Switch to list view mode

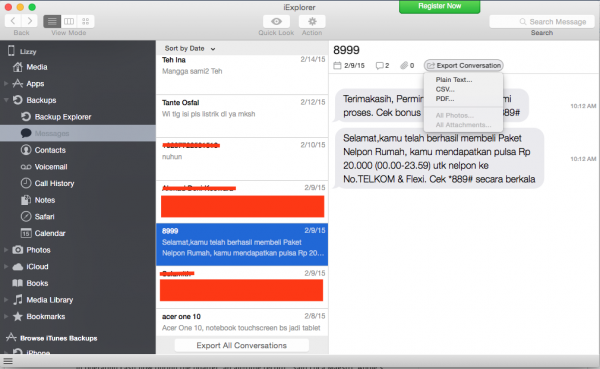click(52, 21)
